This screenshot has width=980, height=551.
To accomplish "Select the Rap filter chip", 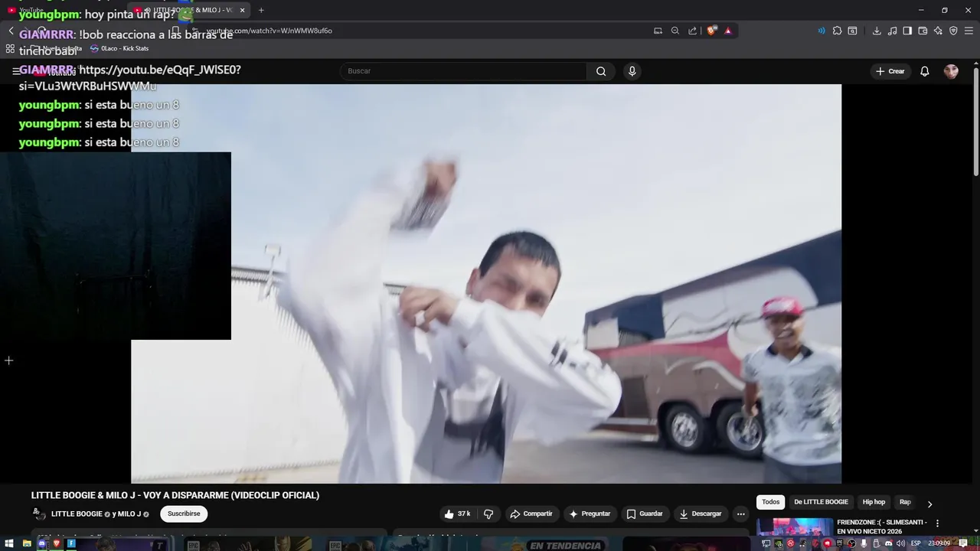I will (905, 502).
